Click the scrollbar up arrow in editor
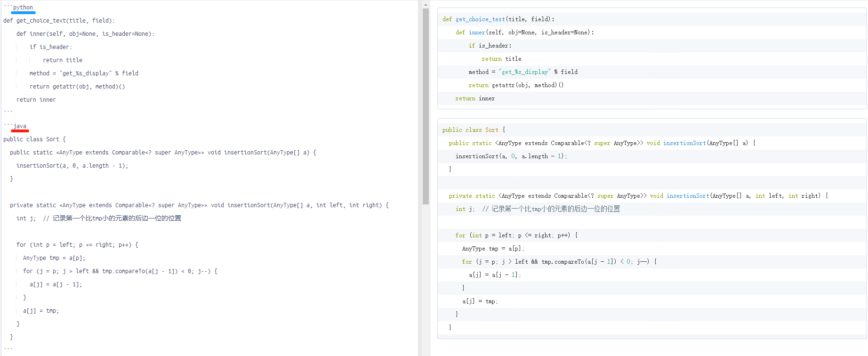The width and height of the screenshot is (868, 356). tap(426, 5)
